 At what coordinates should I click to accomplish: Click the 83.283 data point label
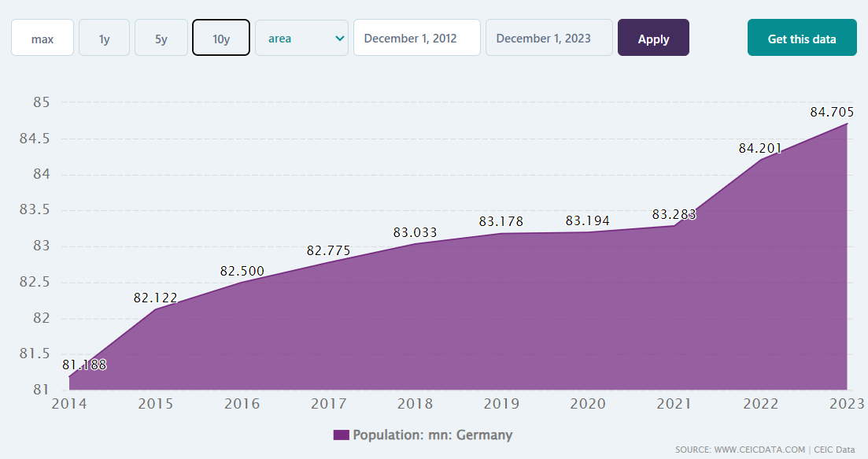coord(674,214)
